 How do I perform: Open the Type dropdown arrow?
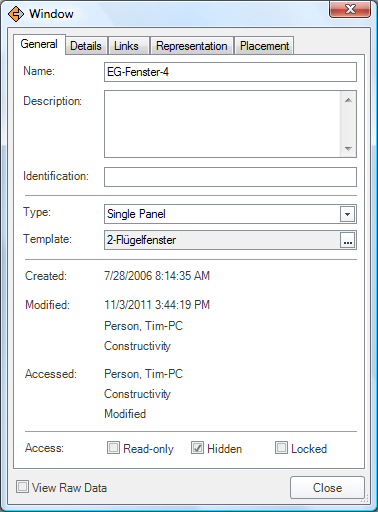[347, 214]
